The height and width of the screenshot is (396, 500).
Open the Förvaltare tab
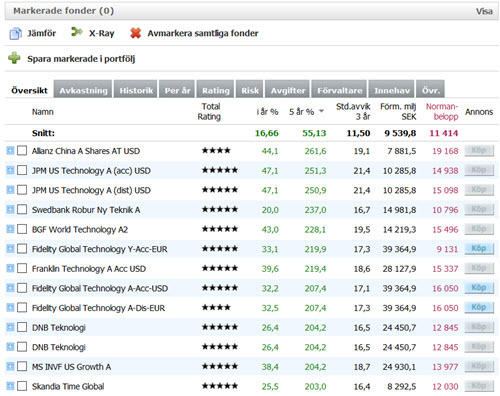pos(339,90)
